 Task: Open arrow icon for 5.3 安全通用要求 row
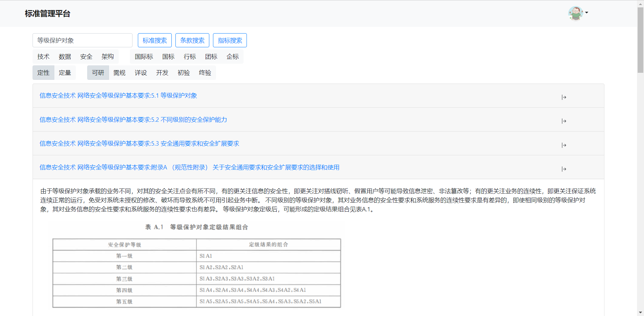coord(564,145)
